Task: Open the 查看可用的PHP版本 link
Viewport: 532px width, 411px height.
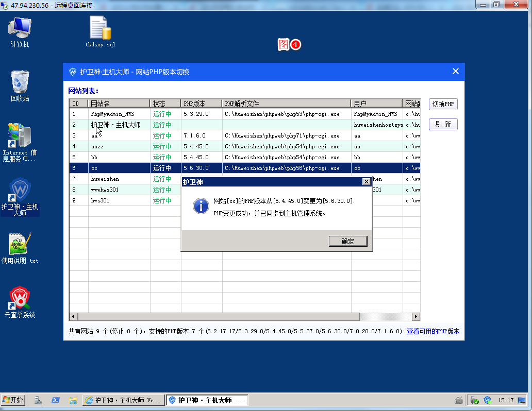Action: tap(433, 331)
